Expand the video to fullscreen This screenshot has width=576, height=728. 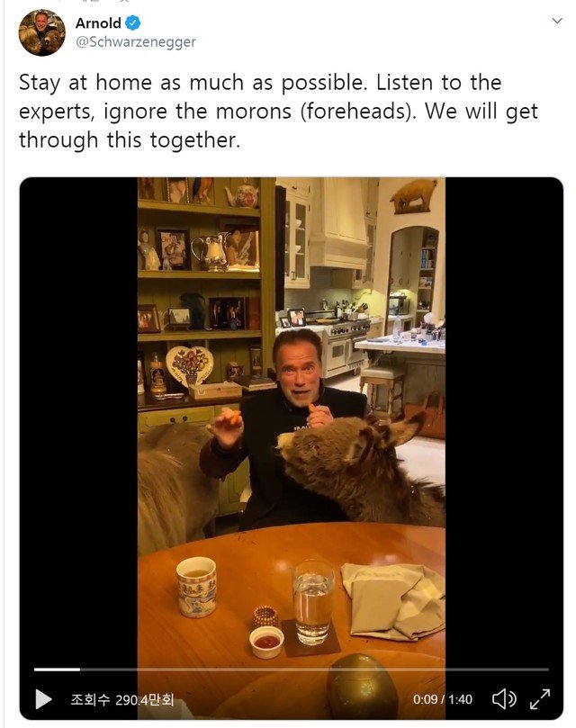click(x=540, y=698)
